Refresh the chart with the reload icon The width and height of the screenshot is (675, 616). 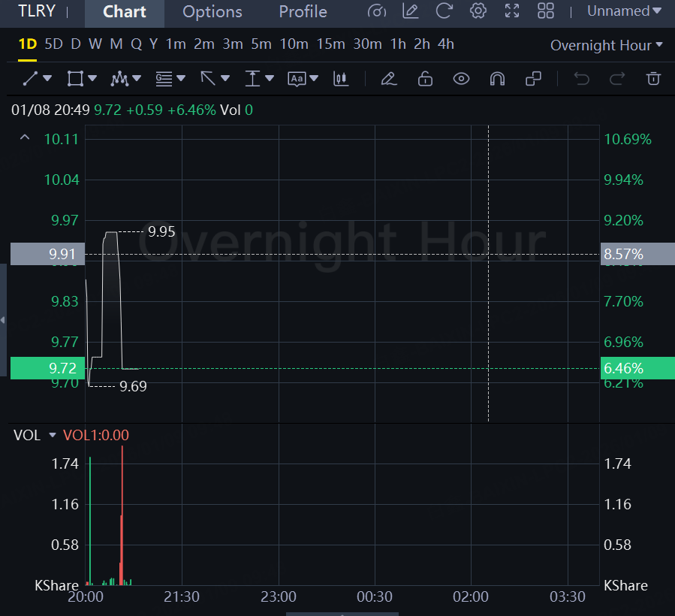click(444, 11)
